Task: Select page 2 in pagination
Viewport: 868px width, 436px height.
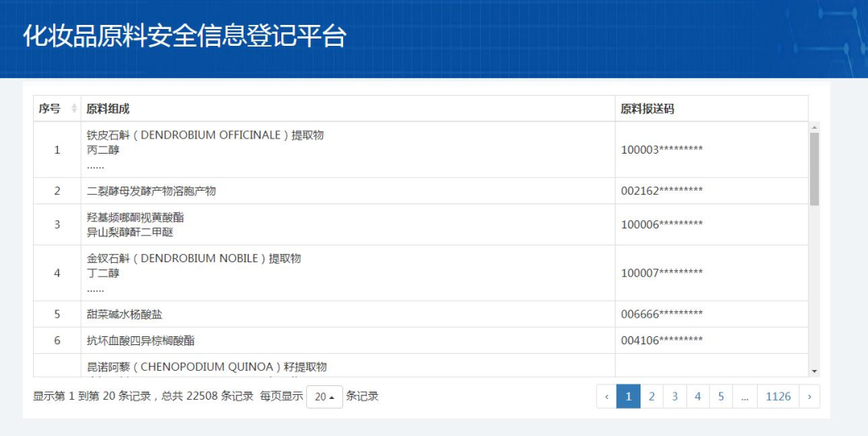Action: pos(652,396)
